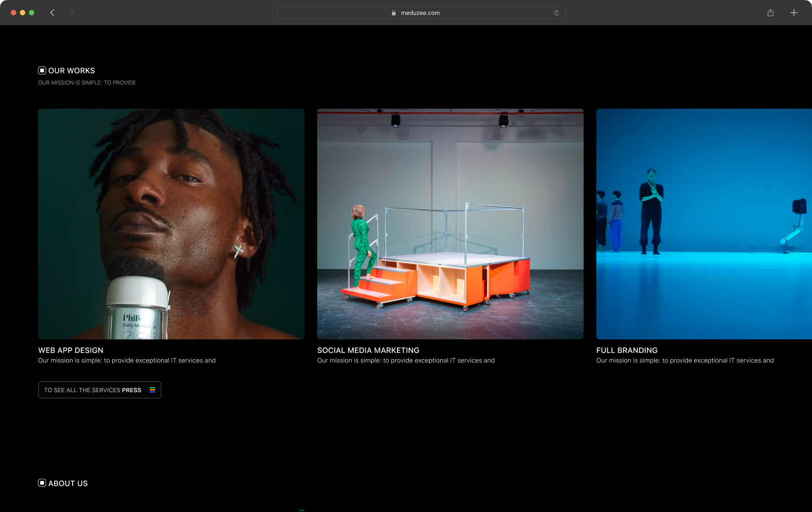Click the square icon beside Our Works
812x512 pixels.
click(x=42, y=70)
